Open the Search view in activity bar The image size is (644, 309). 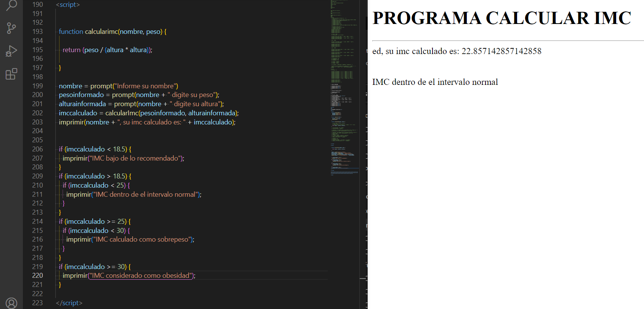tap(11, 5)
